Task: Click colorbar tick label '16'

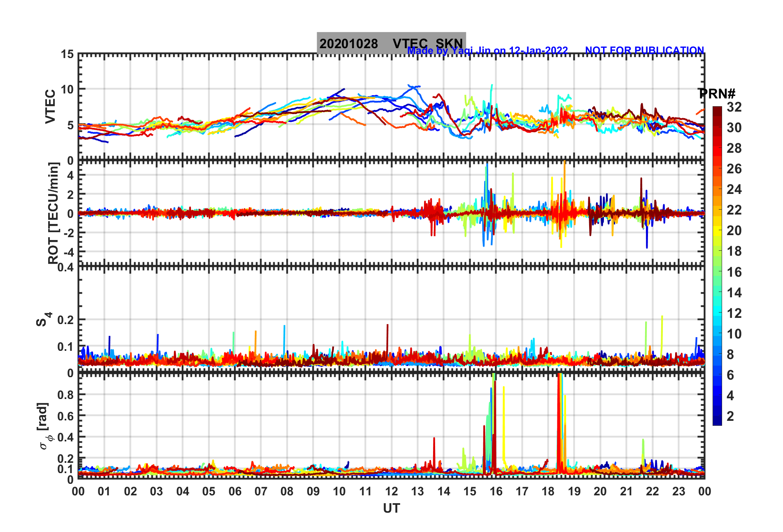Action: (734, 272)
